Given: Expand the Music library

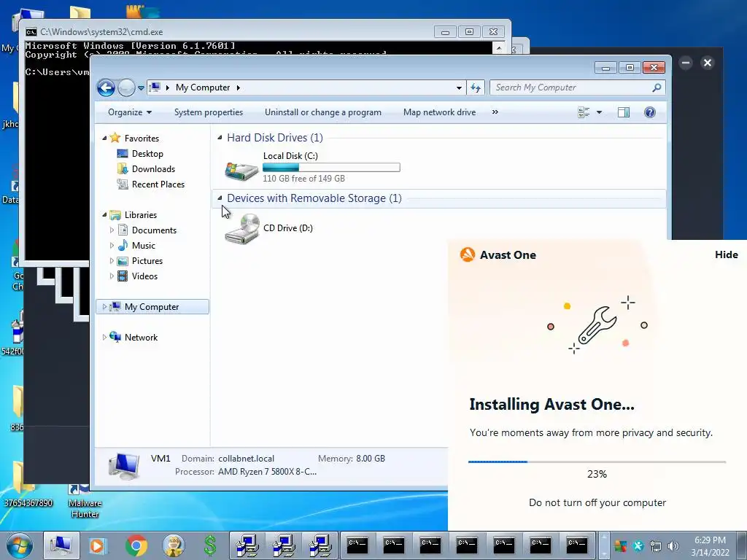Looking at the screenshot, I should click(112, 245).
